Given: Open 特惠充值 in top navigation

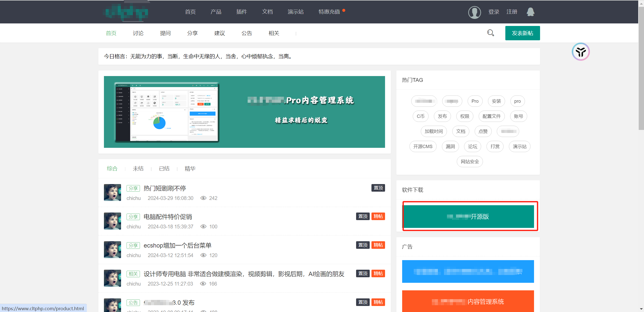Looking at the screenshot, I should (329, 12).
